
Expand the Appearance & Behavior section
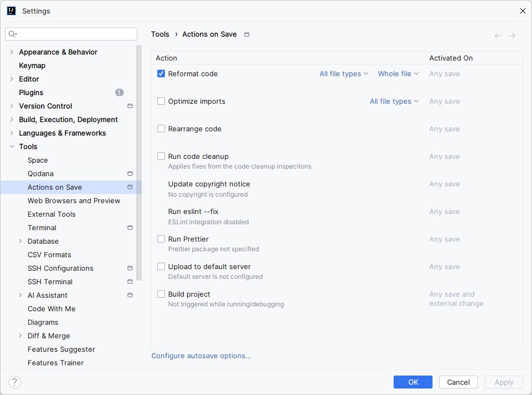coord(12,52)
